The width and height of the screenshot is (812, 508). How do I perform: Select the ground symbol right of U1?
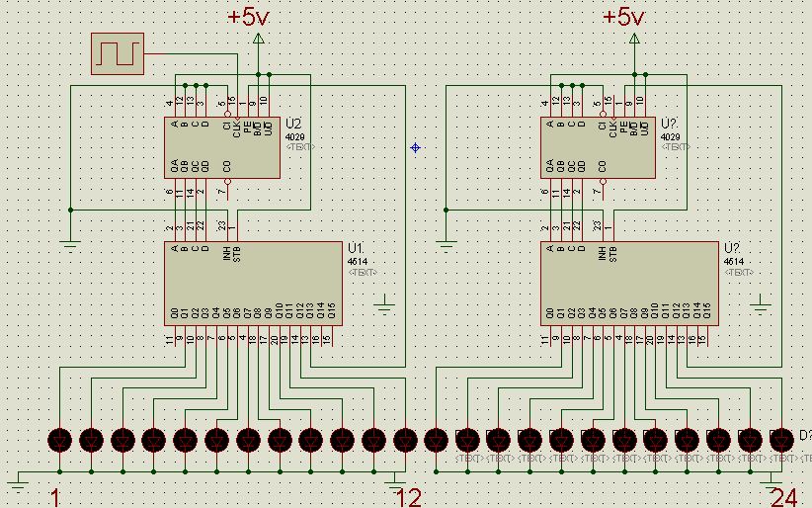[384, 305]
